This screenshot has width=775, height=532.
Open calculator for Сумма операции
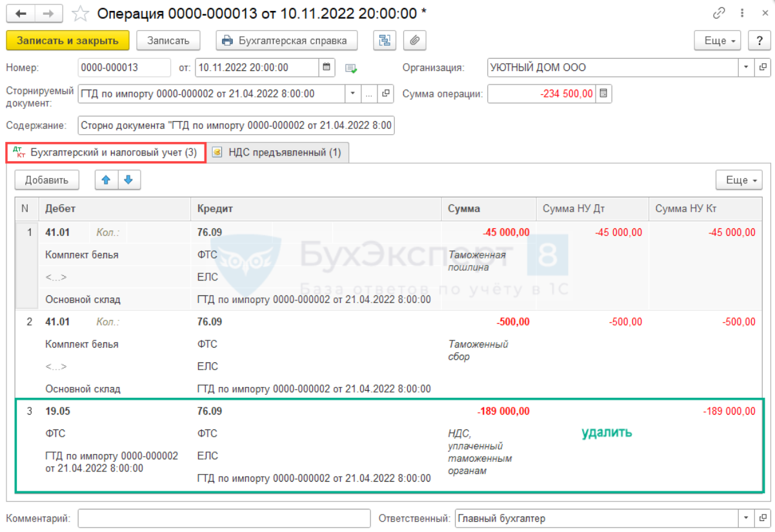pos(603,94)
